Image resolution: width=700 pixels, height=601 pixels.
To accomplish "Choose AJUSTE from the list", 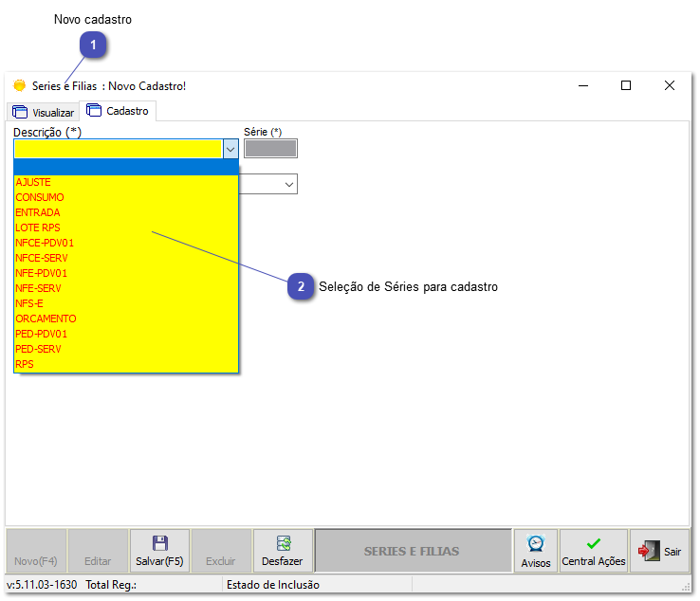I will (126, 182).
